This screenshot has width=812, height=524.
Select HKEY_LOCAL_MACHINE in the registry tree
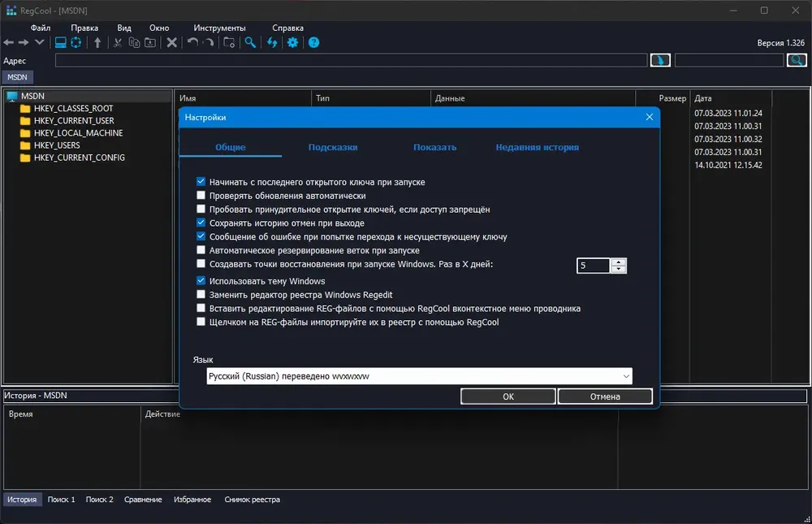pyautogui.click(x=78, y=133)
